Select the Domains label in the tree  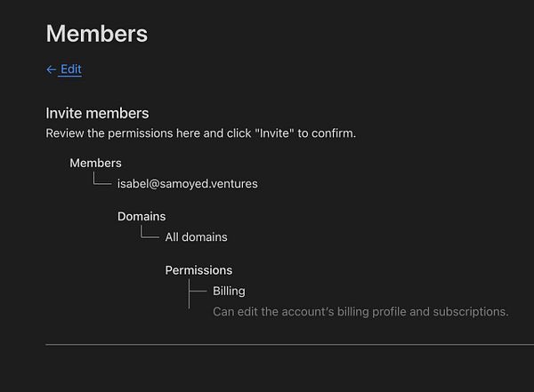[x=142, y=216]
